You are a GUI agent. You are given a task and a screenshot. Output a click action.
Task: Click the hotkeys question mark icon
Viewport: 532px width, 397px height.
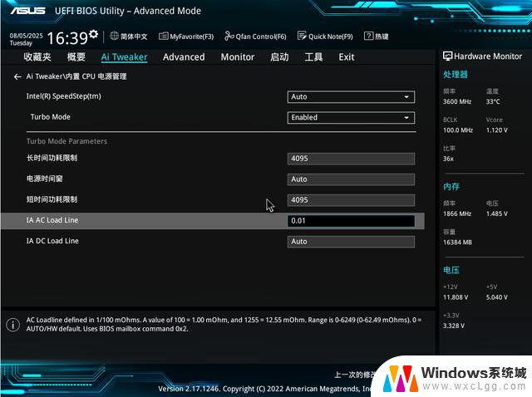click(368, 36)
